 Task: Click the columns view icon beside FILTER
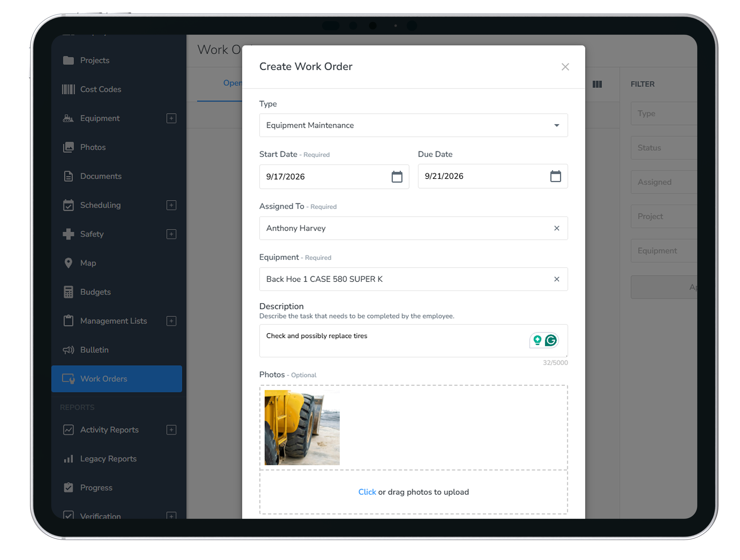point(597,84)
